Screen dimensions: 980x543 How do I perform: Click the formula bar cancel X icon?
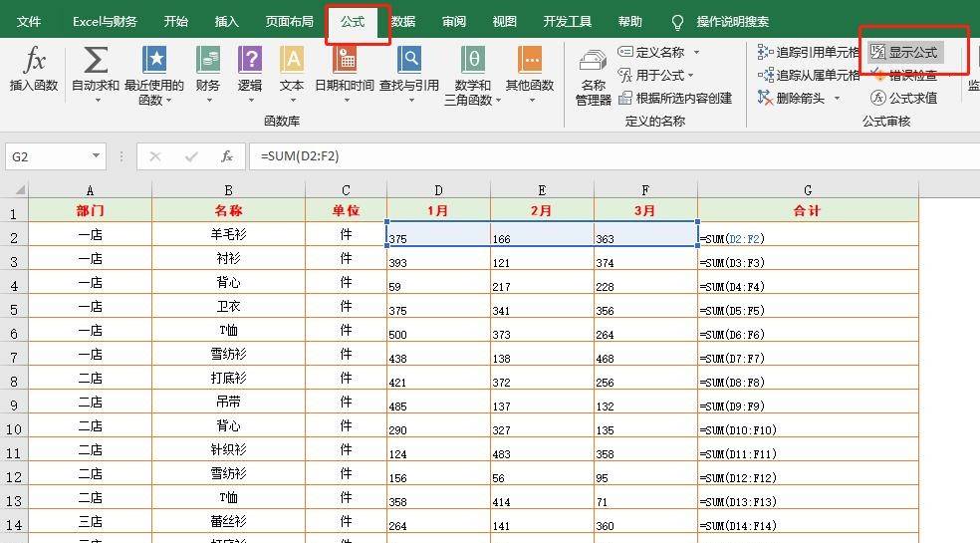click(x=155, y=156)
